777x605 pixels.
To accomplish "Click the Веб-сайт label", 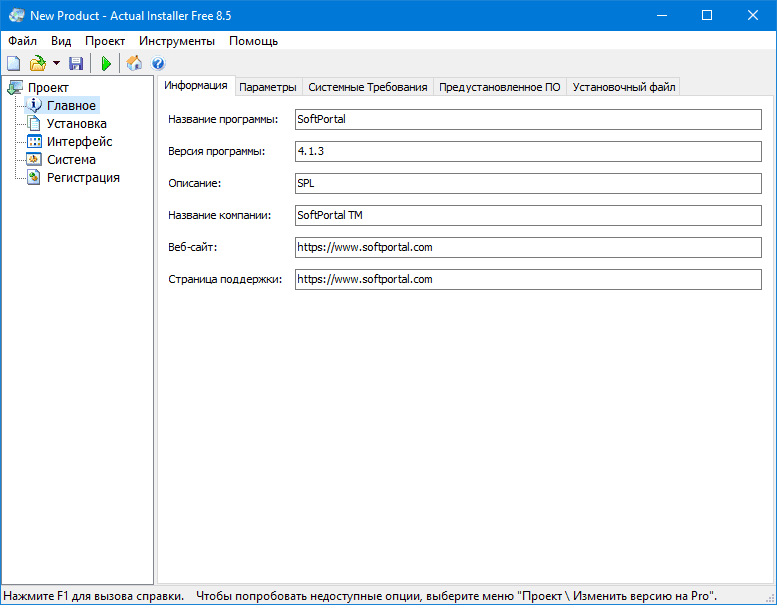I will tap(193, 247).
